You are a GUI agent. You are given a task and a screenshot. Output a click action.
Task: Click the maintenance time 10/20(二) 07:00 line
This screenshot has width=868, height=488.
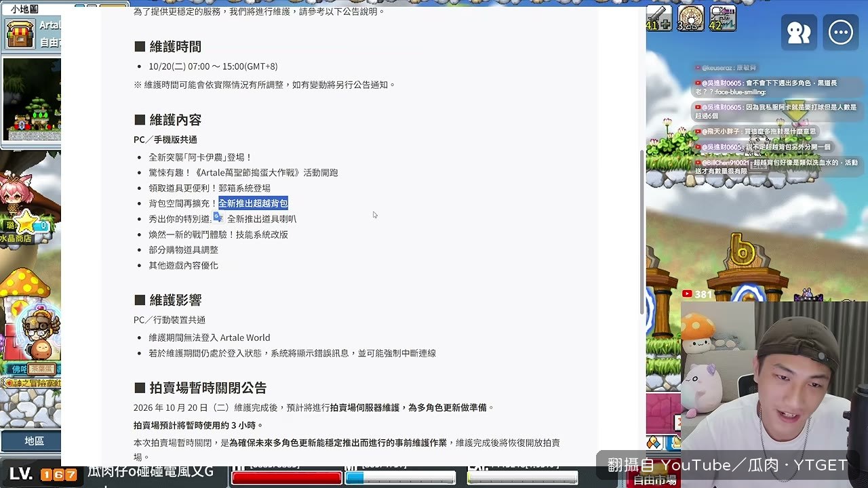[213, 66]
